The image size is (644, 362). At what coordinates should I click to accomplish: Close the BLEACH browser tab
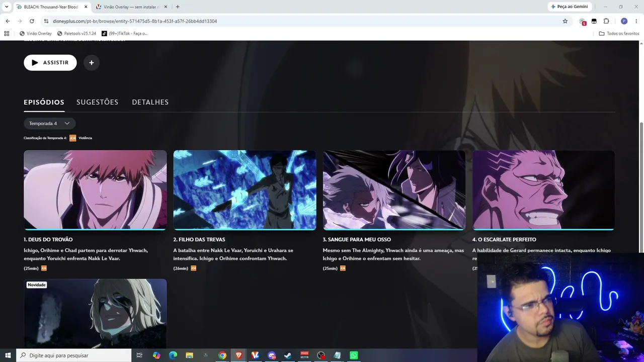click(x=86, y=7)
